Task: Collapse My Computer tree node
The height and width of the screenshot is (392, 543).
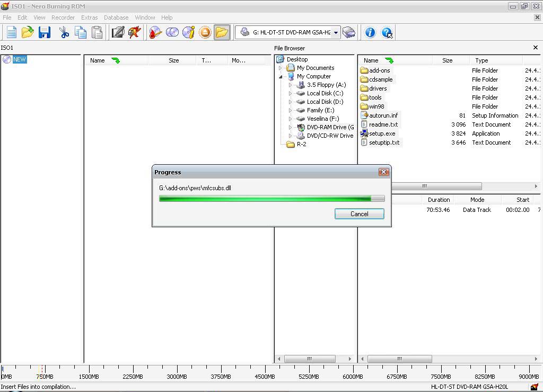Action: click(x=281, y=76)
